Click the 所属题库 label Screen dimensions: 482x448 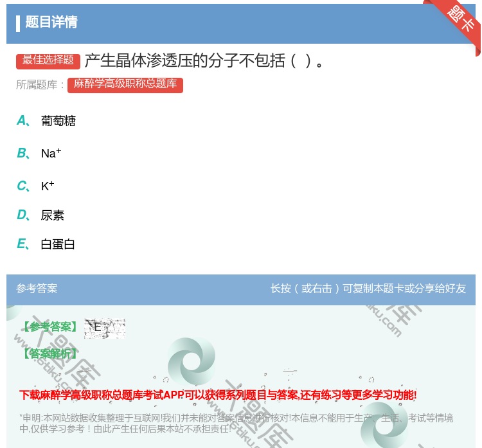(x=40, y=85)
